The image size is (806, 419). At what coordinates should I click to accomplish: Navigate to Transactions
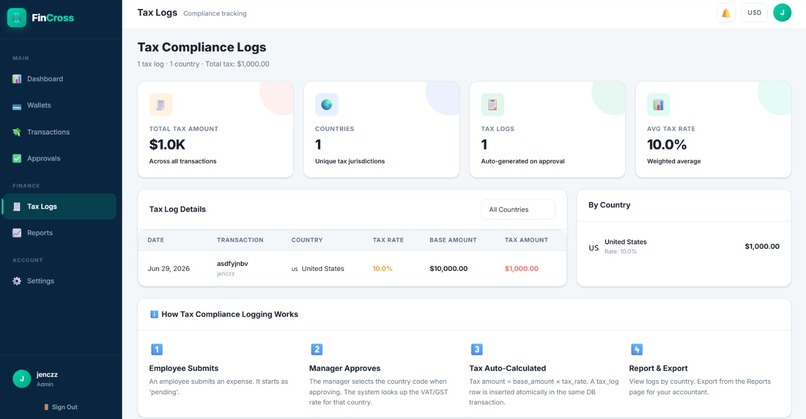tap(59, 132)
